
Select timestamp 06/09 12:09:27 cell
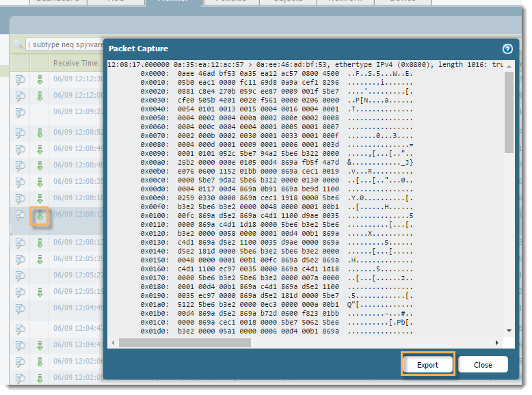79,111
